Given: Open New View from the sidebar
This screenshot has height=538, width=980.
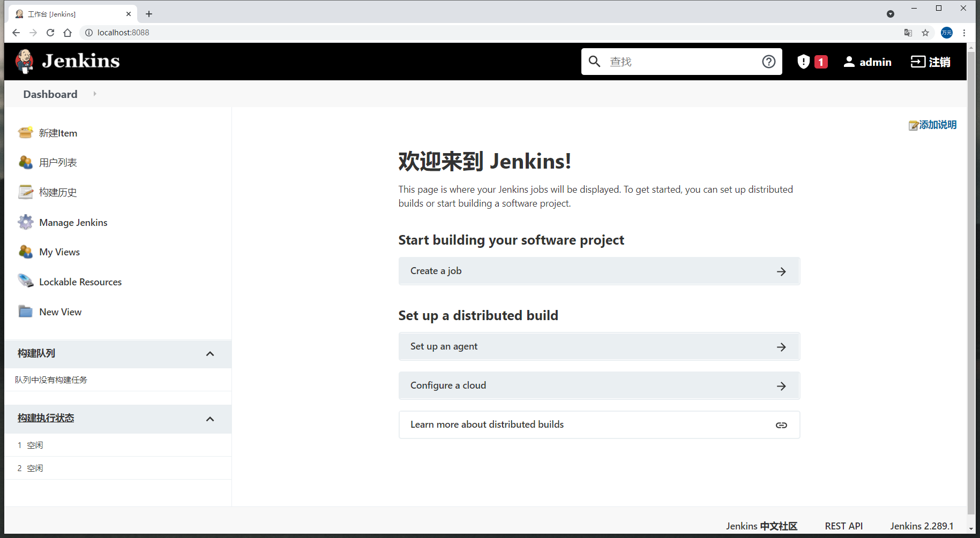Looking at the screenshot, I should 61,312.
